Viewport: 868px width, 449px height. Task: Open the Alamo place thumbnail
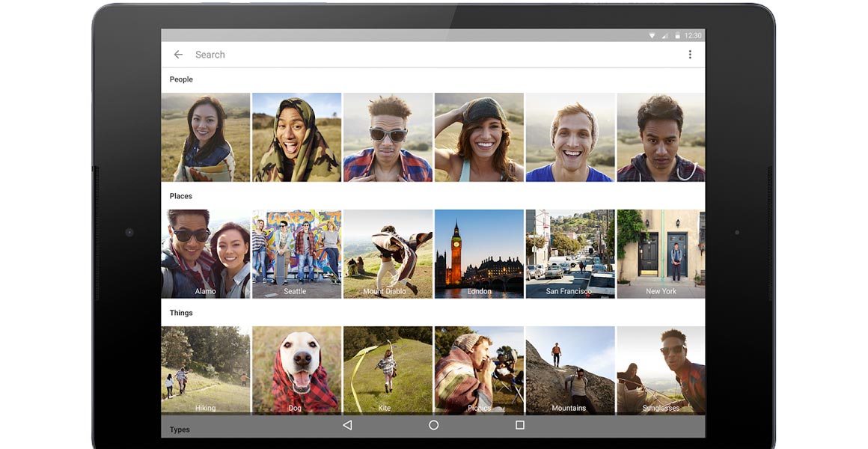click(206, 254)
